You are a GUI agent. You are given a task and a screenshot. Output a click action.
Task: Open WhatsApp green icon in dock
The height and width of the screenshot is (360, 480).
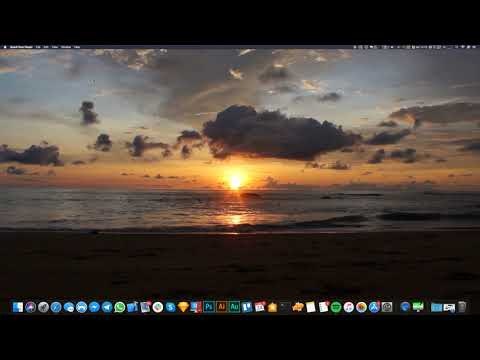click(120, 307)
